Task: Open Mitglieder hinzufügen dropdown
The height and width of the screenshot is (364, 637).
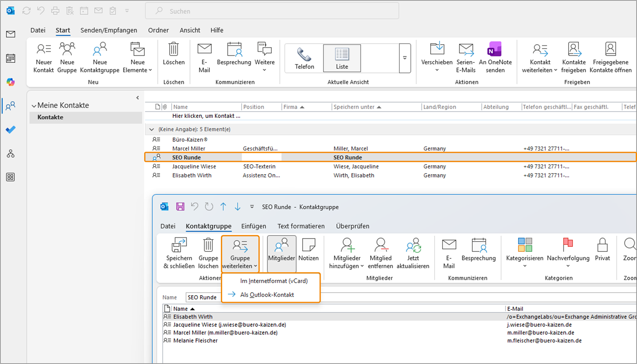Action: [x=347, y=254]
